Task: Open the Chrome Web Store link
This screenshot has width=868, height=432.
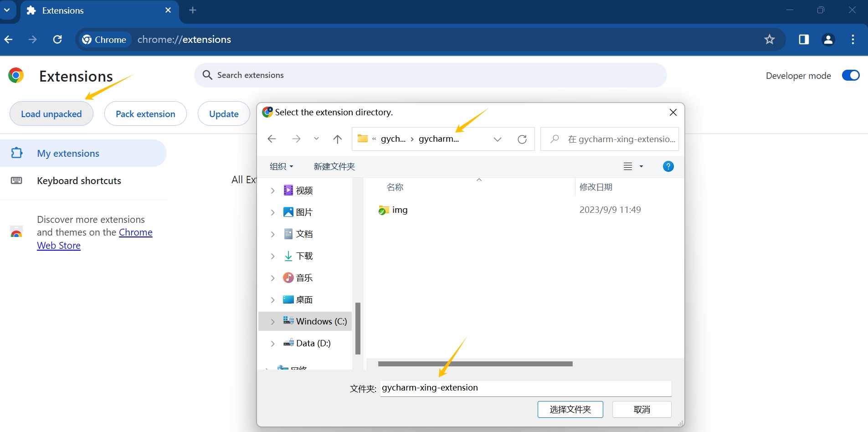Action: click(95, 239)
